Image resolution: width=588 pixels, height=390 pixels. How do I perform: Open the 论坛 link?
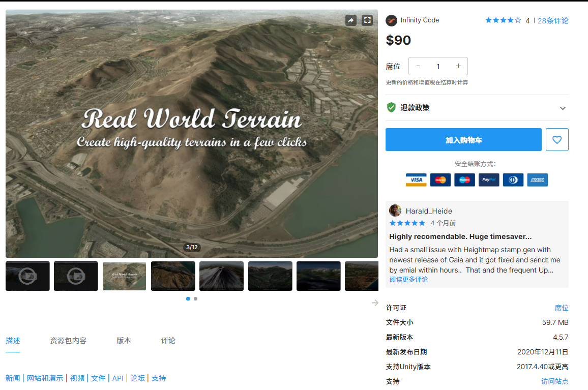coord(137,378)
